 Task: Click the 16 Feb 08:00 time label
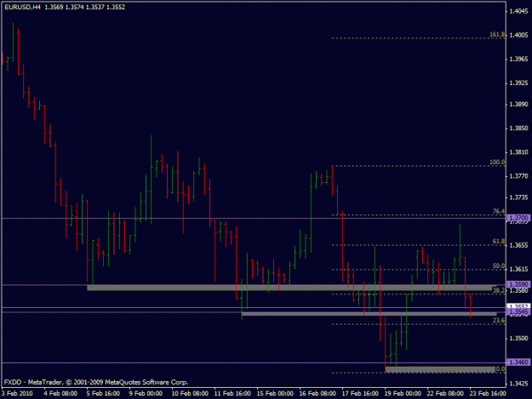click(x=317, y=394)
